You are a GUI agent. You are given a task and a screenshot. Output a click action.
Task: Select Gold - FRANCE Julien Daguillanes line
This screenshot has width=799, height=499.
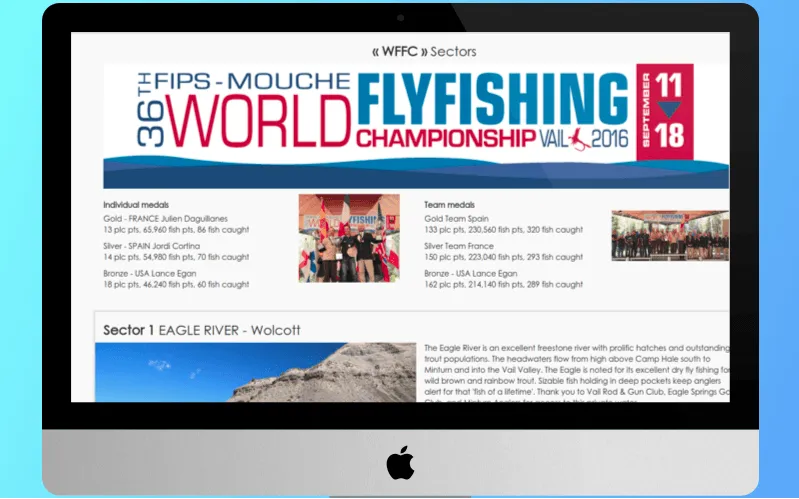(x=166, y=219)
